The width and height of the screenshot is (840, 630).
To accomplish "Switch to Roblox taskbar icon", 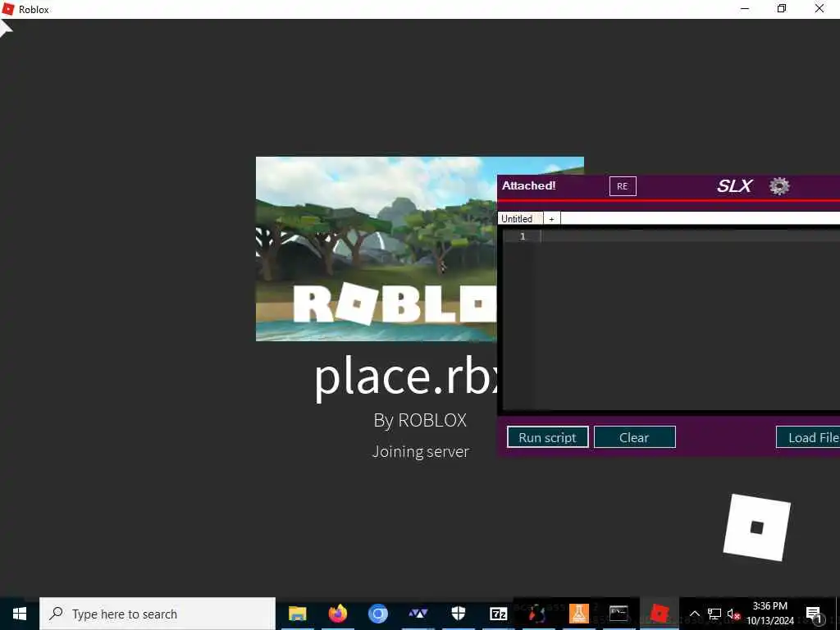I will (x=659, y=614).
